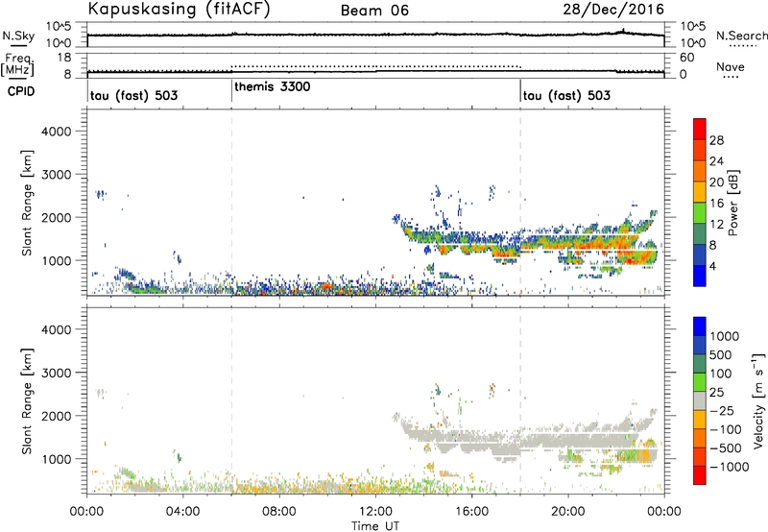Click the "100" label on Velocity colorbar
Screen dimensions: 768x532
point(721,374)
